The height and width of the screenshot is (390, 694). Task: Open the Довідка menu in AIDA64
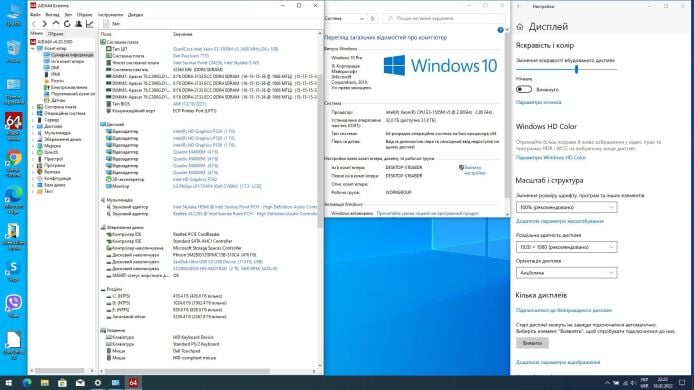[135, 15]
